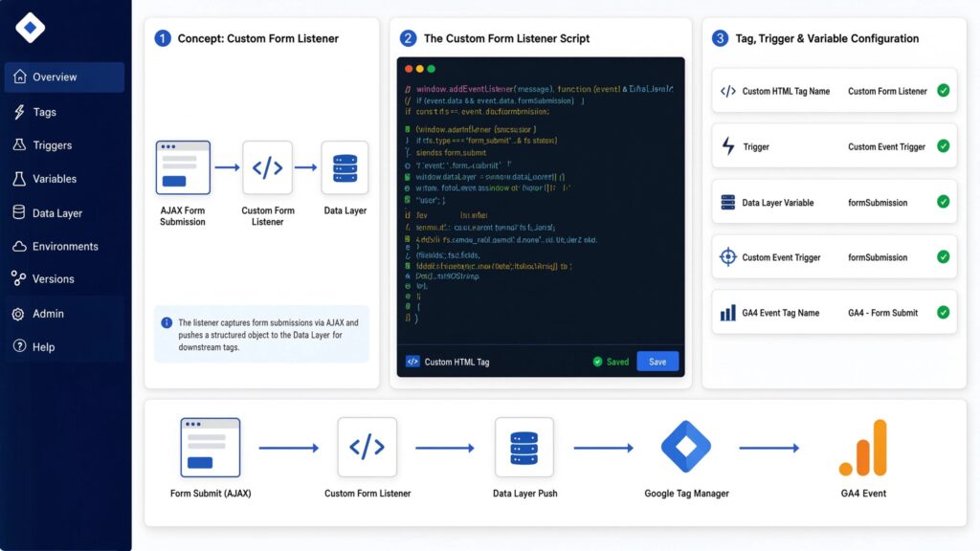Click the Admin gear icon
This screenshot has width=980, height=551.
point(19,314)
